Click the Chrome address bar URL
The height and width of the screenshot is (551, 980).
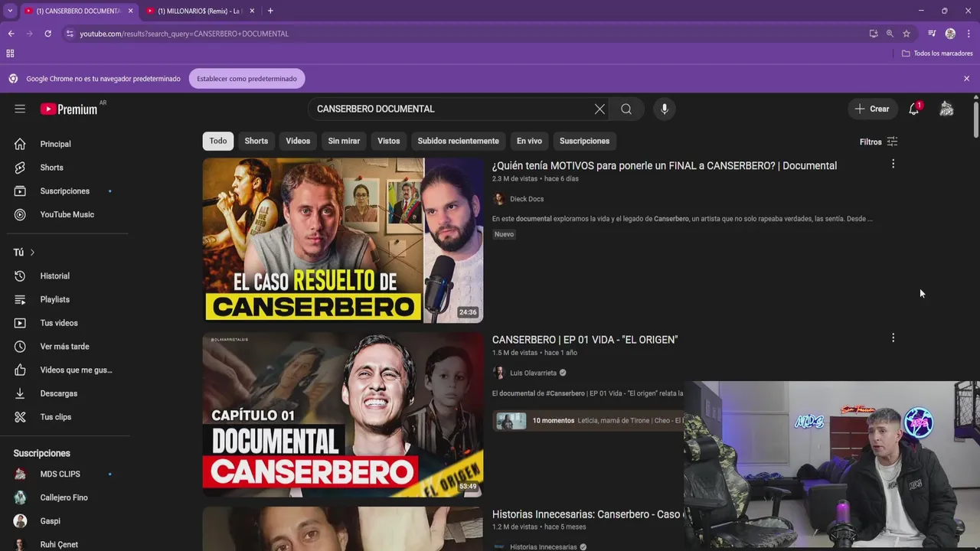(x=184, y=34)
